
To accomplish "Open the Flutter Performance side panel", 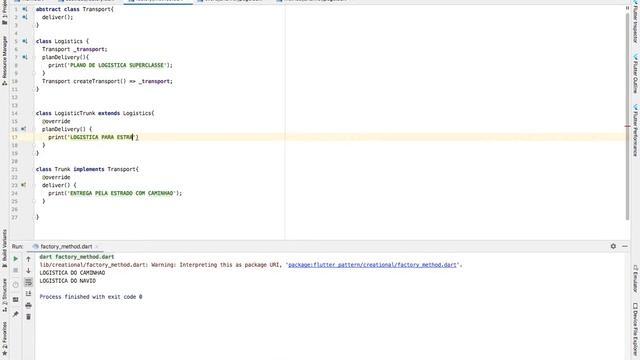I will tap(635, 130).
